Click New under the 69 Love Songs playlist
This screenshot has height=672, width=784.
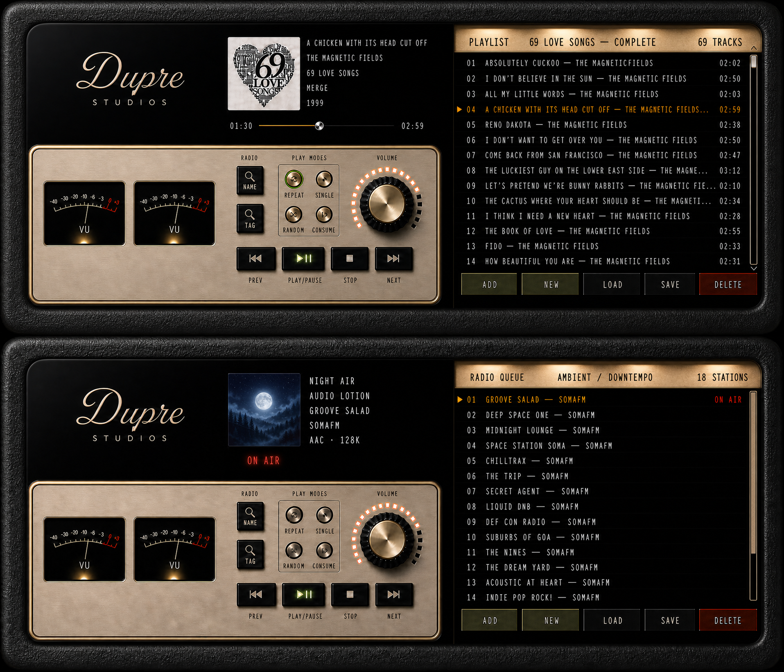click(551, 284)
